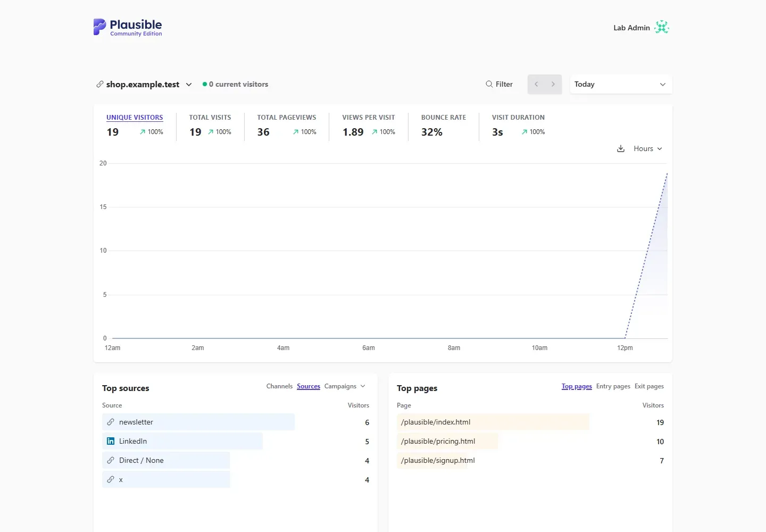766x532 pixels.
Task: Click the Lab Admin username text
Action: click(631, 28)
